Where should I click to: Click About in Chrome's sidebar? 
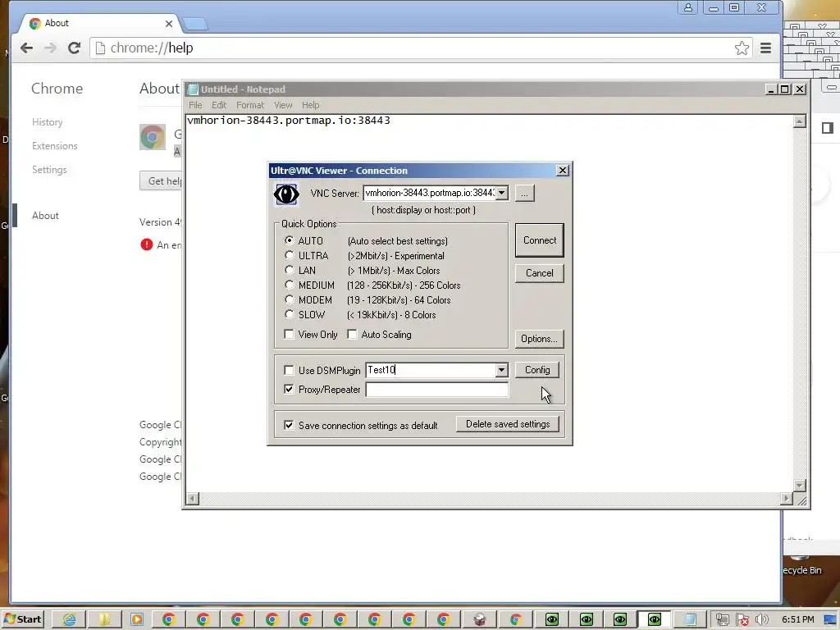(x=46, y=216)
